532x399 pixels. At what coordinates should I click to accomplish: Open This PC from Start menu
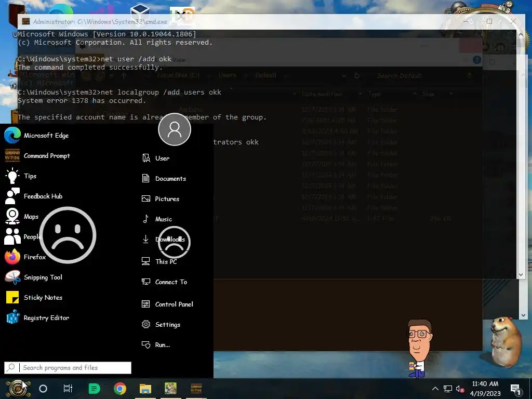click(159, 262)
